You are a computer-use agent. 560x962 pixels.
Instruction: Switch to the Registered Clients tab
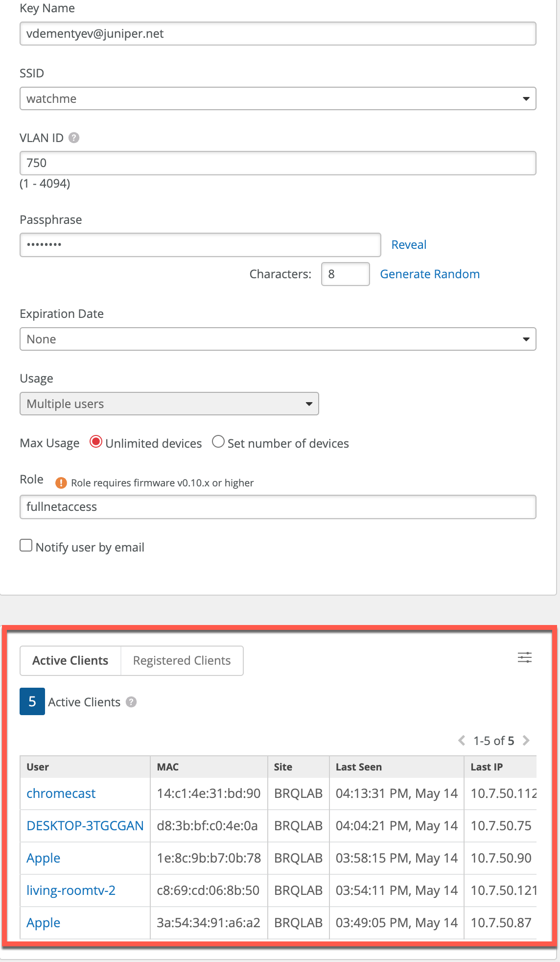pyautogui.click(x=182, y=661)
